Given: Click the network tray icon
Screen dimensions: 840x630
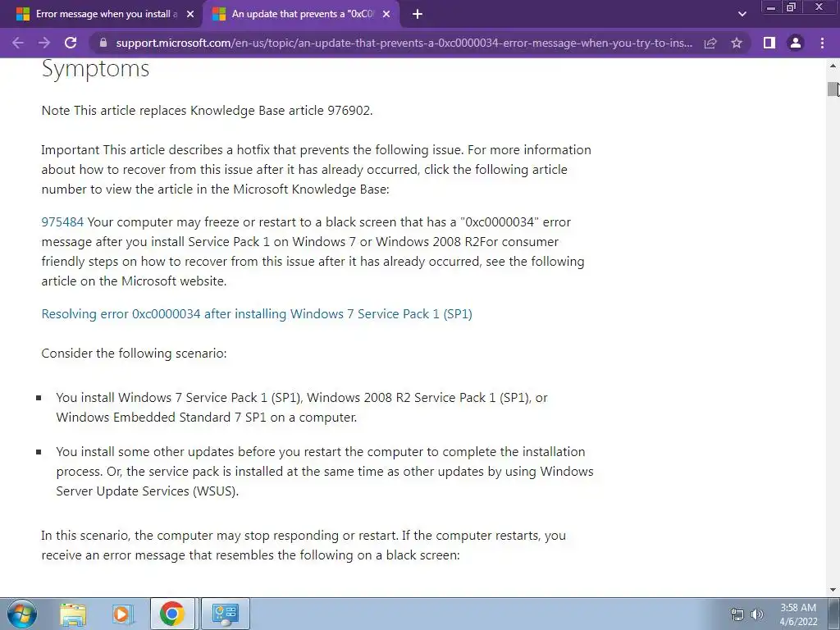Looking at the screenshot, I should [x=737, y=614].
